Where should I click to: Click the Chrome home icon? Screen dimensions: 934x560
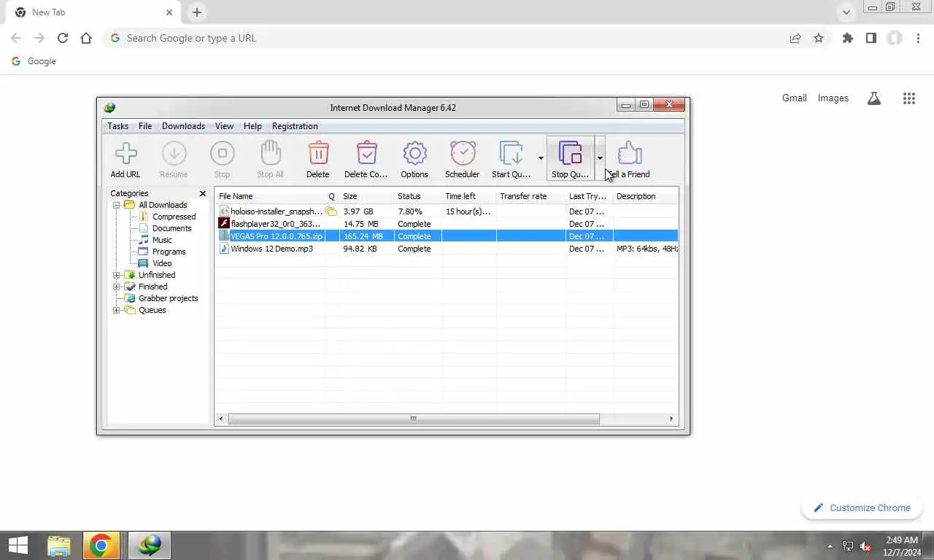[86, 38]
